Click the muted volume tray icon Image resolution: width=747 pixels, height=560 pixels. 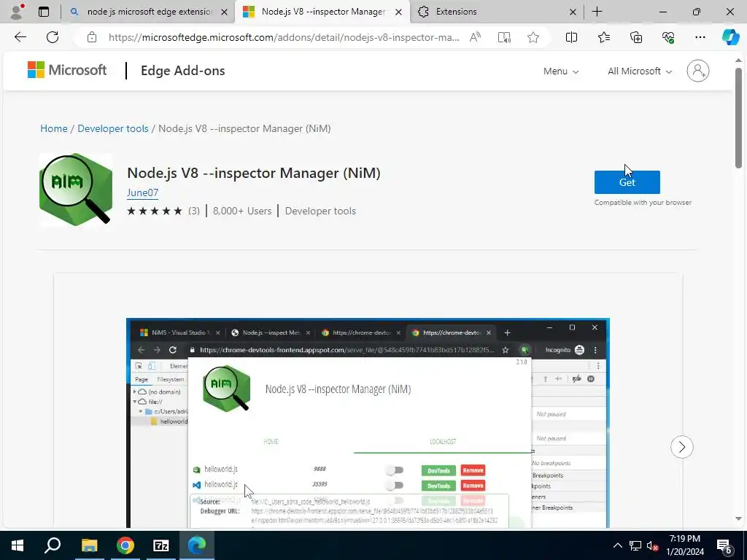[652, 545]
